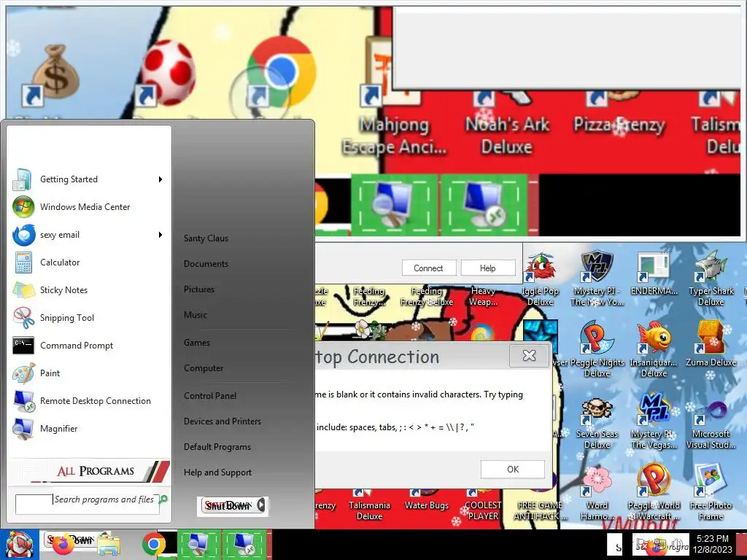The width and height of the screenshot is (747, 560).
Task: Open Pictures from Start menu
Action: coord(199,289)
